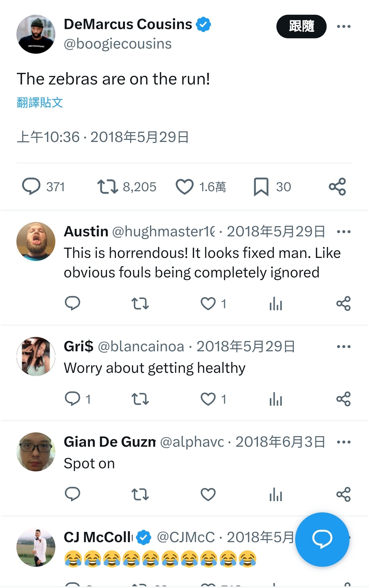Open more options menu for main tweet

(x=344, y=26)
